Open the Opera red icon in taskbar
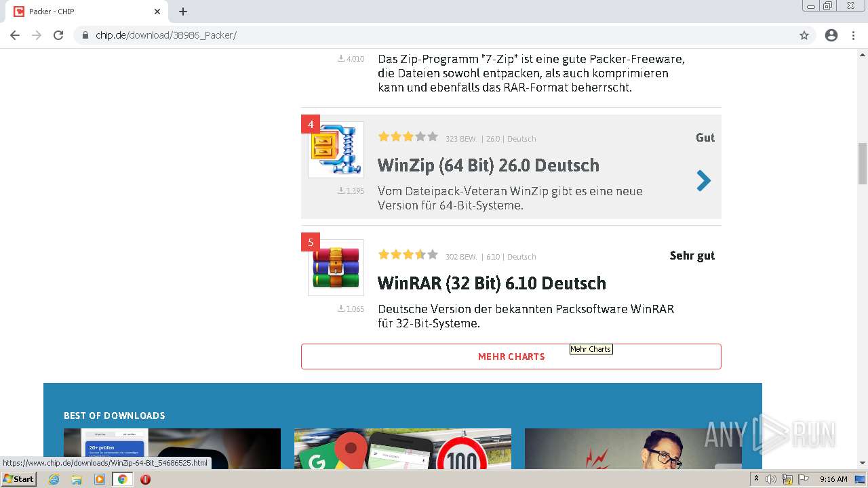868x488 pixels. [x=145, y=479]
